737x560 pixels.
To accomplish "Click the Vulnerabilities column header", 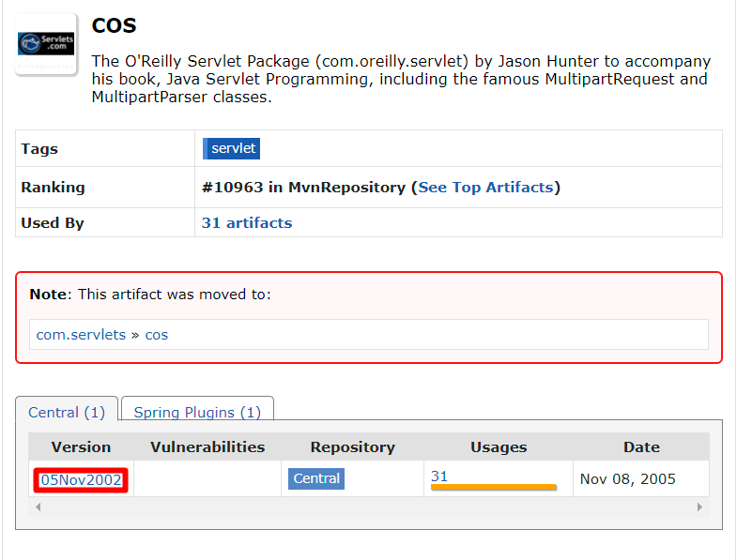I will 207,446.
